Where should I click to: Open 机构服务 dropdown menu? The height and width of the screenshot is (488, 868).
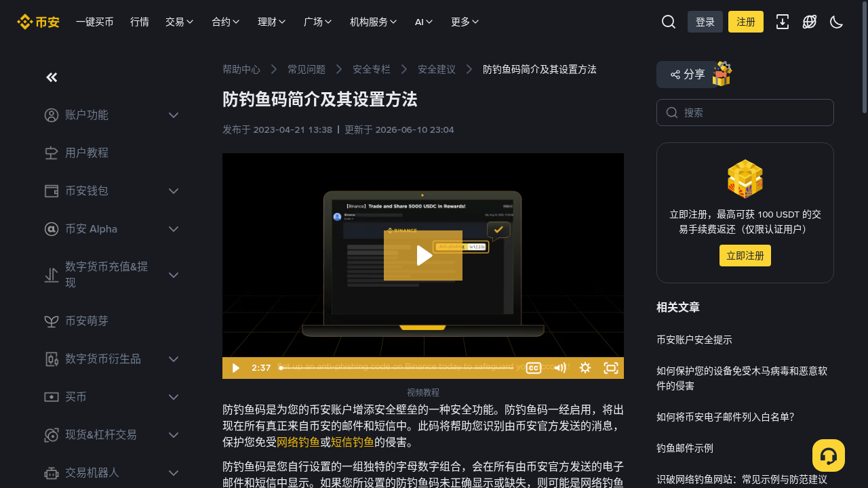[x=374, y=22]
